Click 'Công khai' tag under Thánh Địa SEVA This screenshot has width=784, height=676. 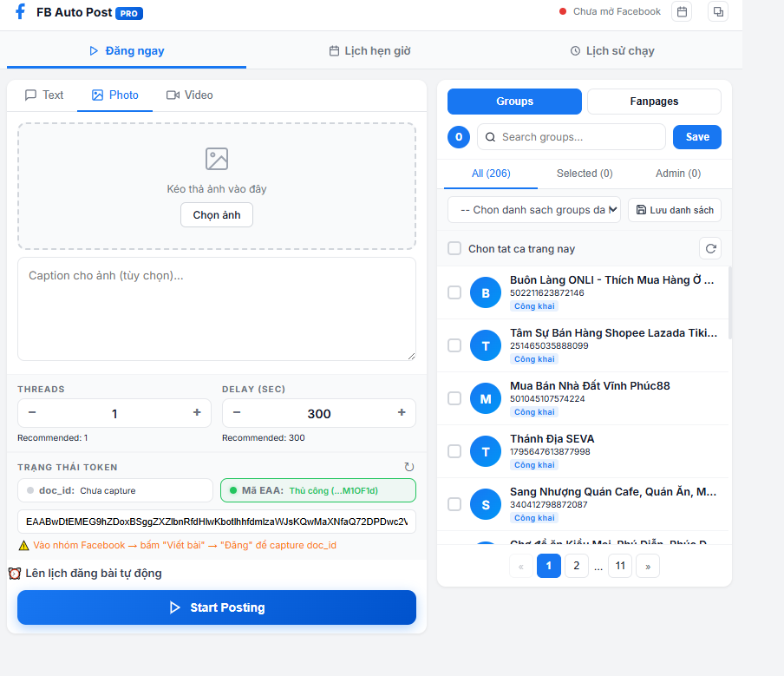[534, 465]
